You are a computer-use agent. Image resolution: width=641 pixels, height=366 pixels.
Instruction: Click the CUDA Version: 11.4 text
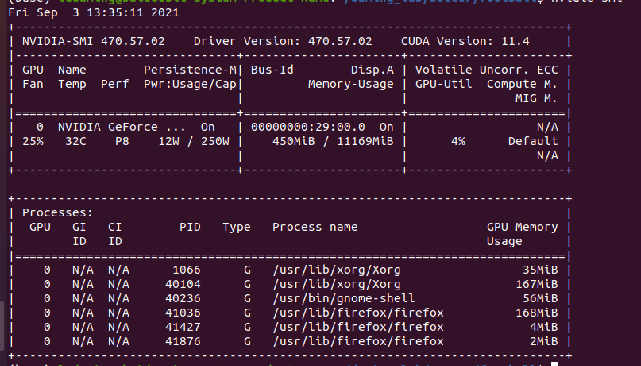tap(465, 41)
